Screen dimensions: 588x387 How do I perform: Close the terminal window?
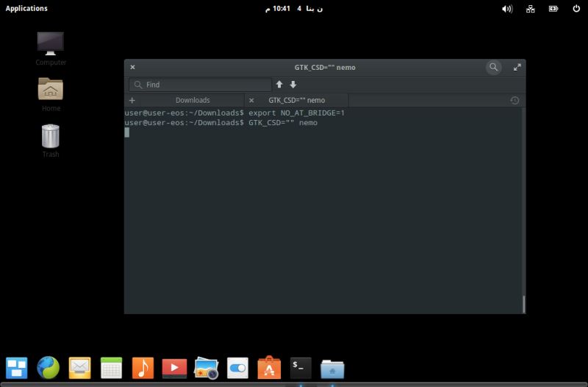tap(132, 67)
